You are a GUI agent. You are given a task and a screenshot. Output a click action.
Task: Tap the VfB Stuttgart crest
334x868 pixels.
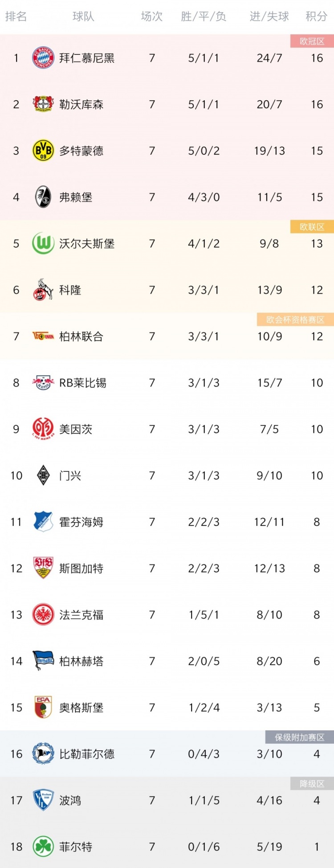click(43, 568)
